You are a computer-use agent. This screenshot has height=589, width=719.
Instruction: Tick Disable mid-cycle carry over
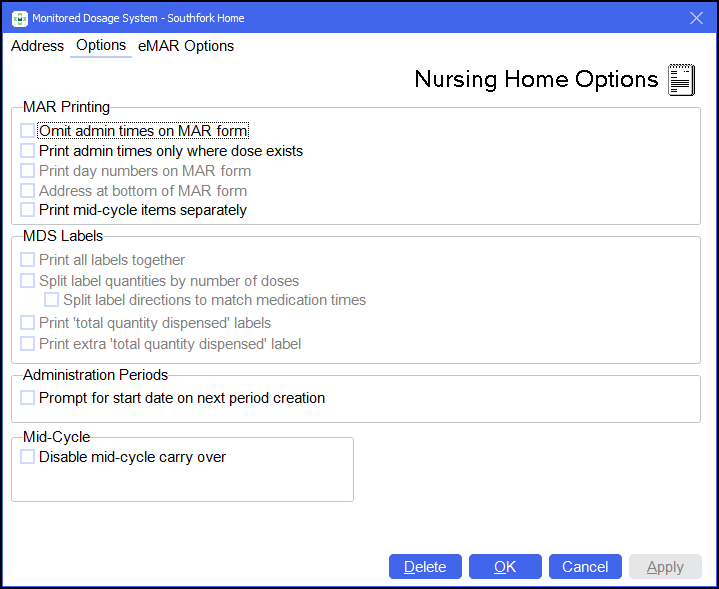click(27, 457)
